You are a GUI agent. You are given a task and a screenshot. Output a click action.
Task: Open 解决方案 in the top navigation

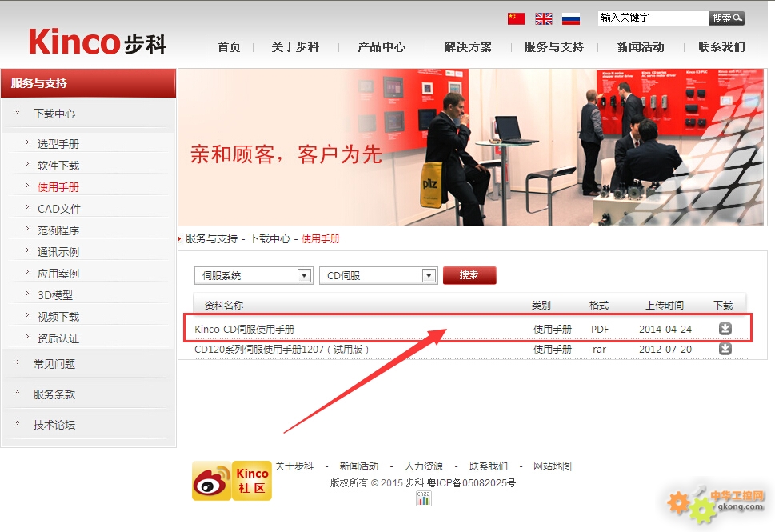coord(468,47)
